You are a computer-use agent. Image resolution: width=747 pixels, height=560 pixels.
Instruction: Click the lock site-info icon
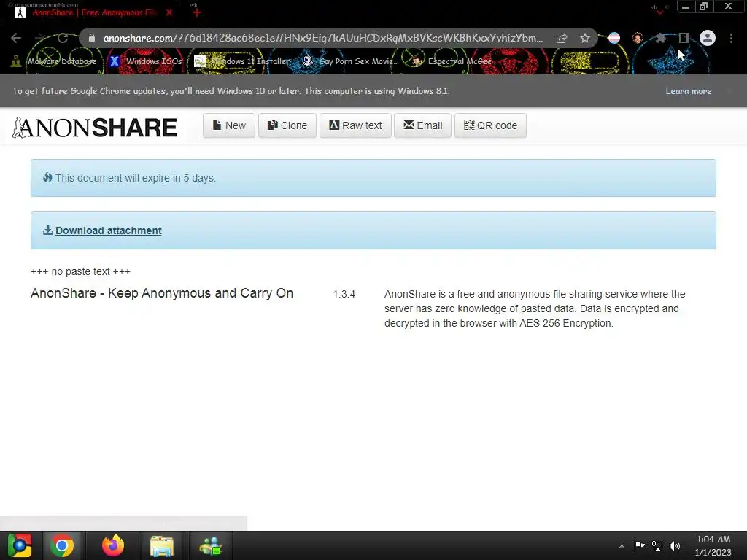pyautogui.click(x=92, y=38)
